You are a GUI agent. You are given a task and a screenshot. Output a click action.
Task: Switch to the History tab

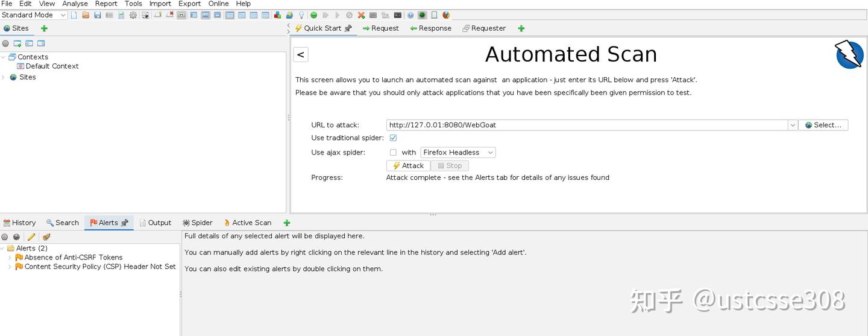[19, 223]
